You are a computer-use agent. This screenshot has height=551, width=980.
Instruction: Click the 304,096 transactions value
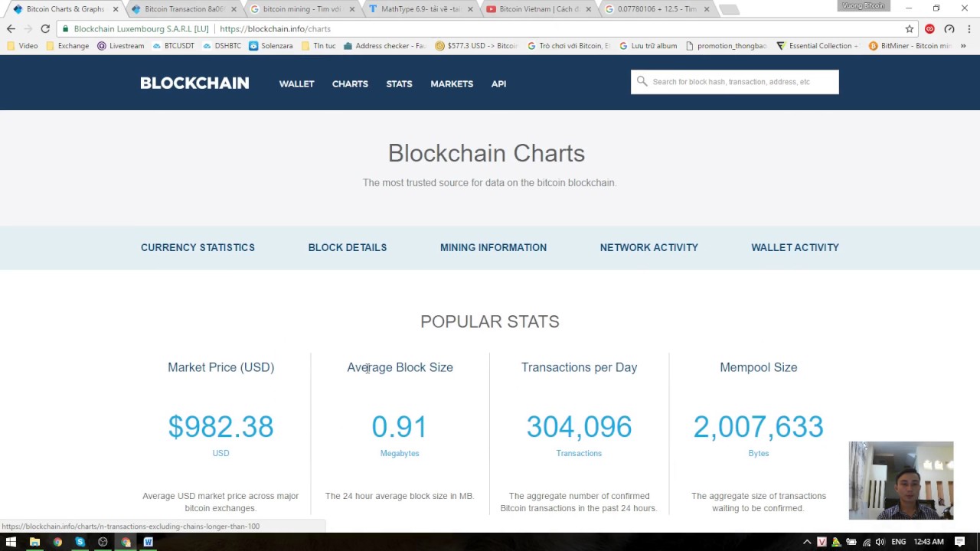click(579, 427)
